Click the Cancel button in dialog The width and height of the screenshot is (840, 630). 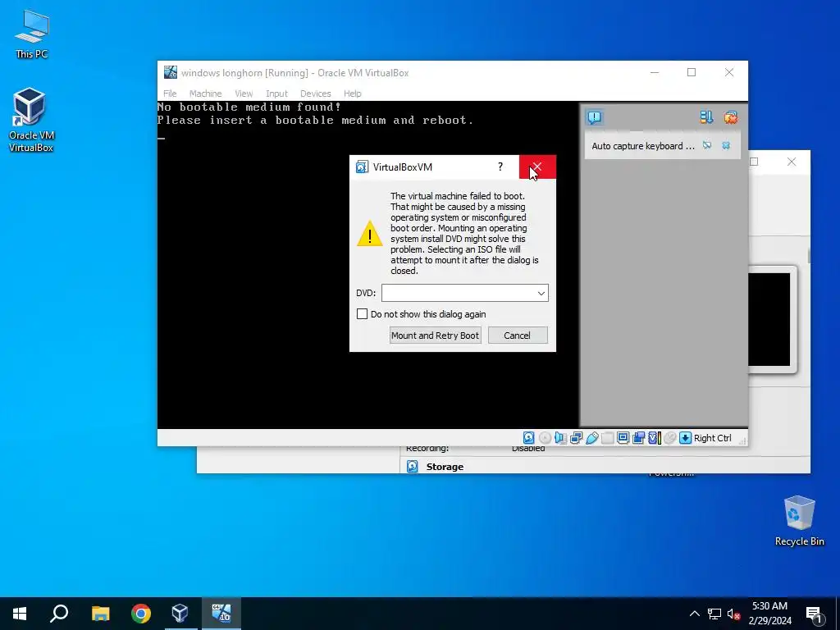point(518,336)
